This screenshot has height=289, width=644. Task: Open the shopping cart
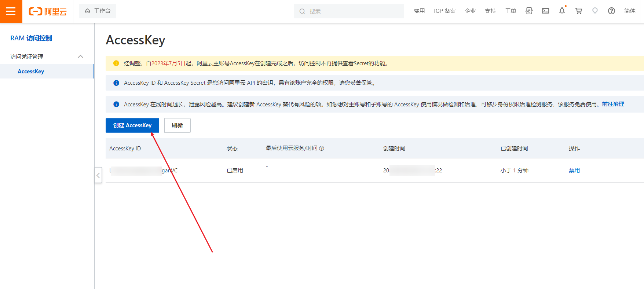[x=578, y=11]
